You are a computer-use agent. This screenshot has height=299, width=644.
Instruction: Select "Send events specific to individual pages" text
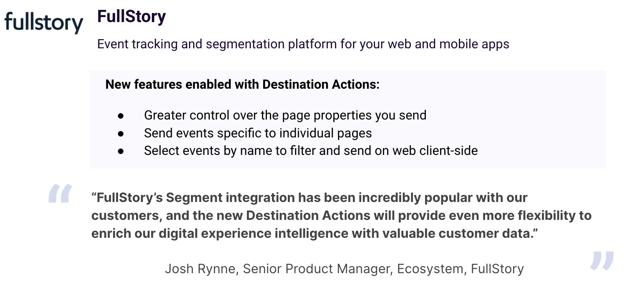[258, 133]
